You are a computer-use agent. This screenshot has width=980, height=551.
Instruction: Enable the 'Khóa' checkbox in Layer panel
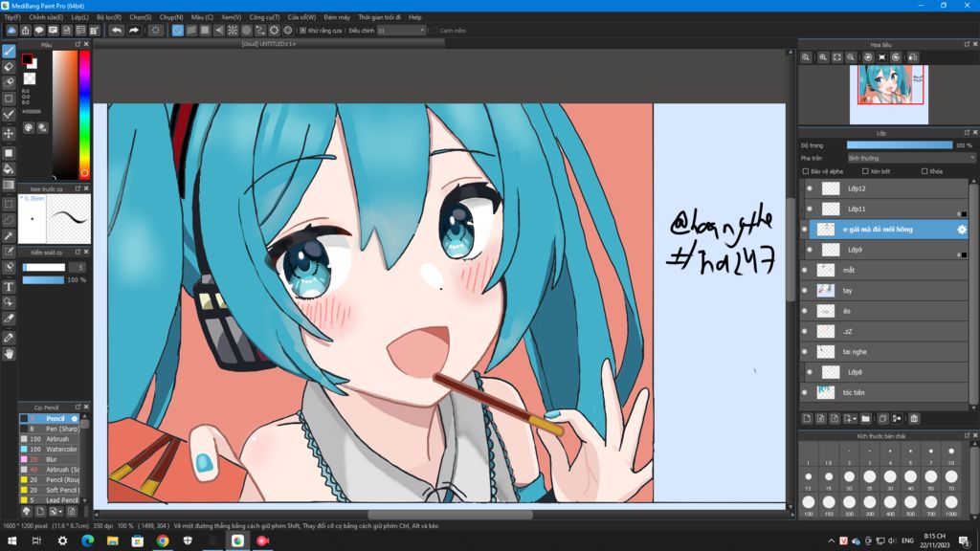click(924, 171)
